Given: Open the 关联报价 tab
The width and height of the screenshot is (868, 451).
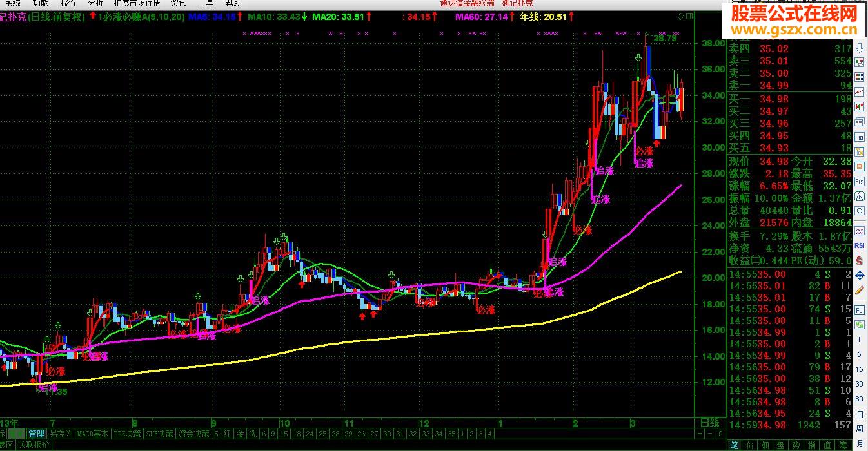Looking at the screenshot, I should click(x=34, y=445).
